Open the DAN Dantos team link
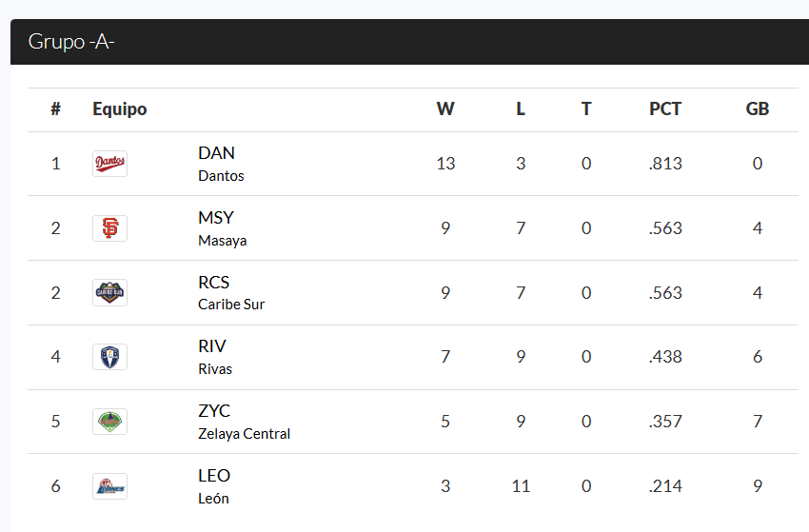This screenshot has height=532, width=809. point(221,164)
